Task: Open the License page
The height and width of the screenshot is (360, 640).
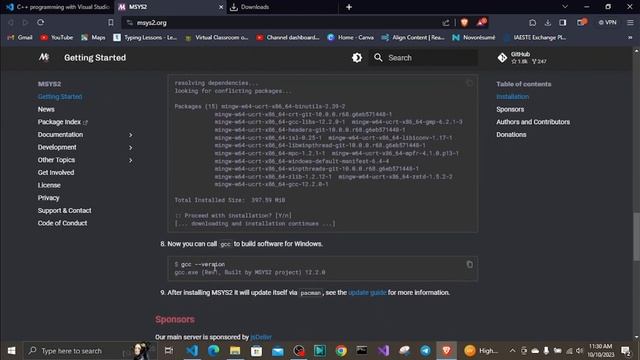Action: (x=49, y=185)
